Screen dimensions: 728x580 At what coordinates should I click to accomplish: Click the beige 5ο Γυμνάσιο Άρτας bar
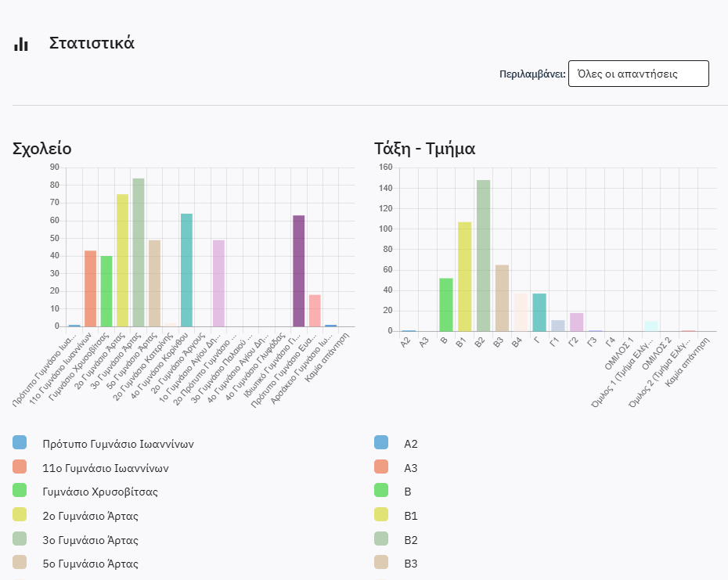(155, 283)
